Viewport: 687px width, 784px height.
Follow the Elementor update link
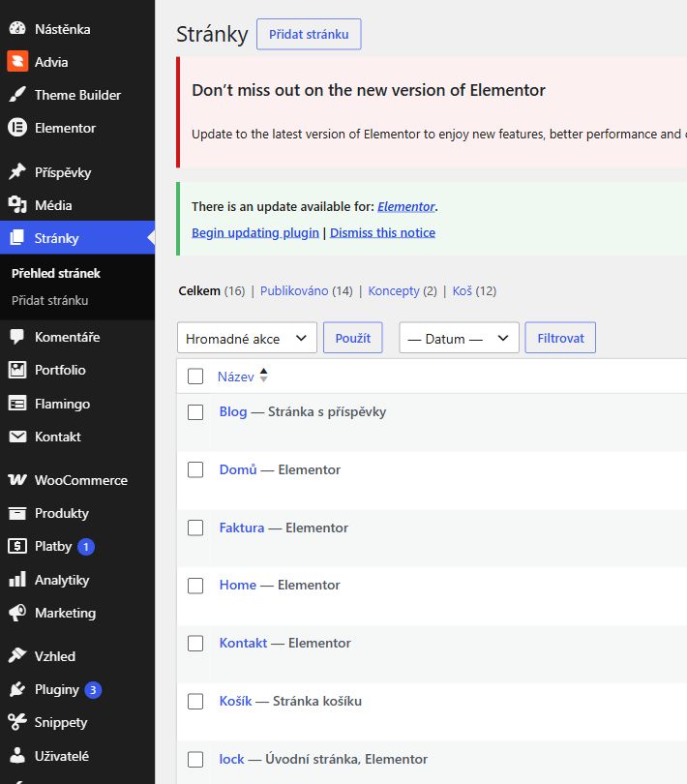click(406, 206)
